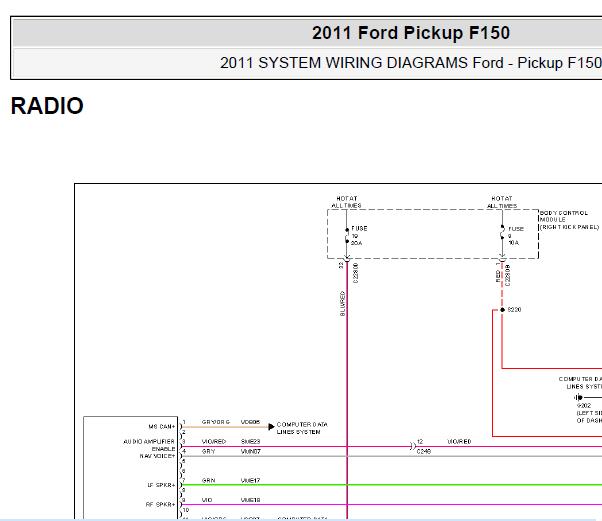Click the "C240" connector label
Viewport: 602px width, 521px height.
423,452
